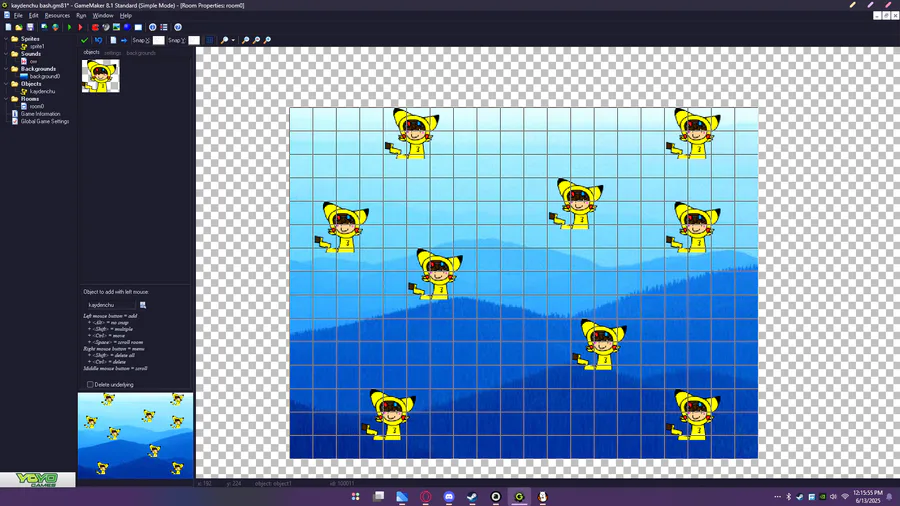Click the room overview minimap
This screenshot has width=900, height=506.
tap(135, 435)
